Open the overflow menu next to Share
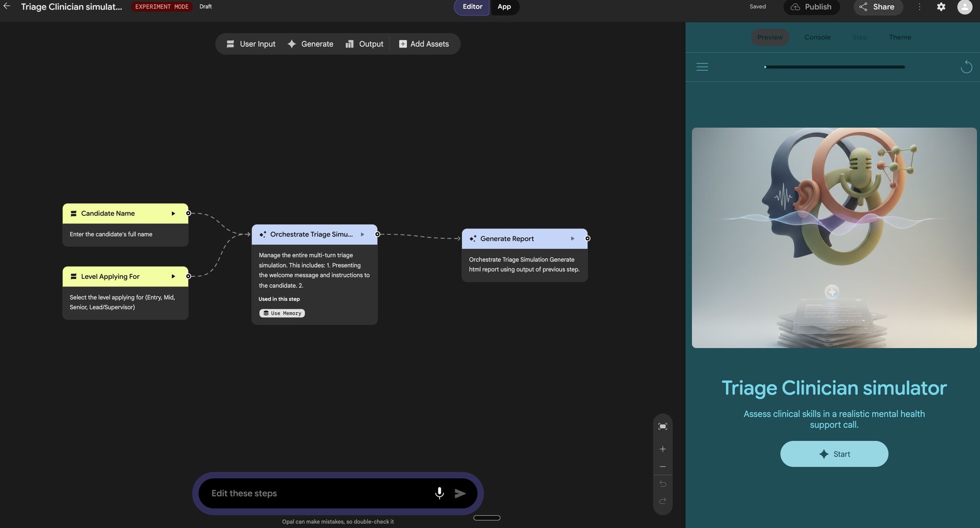Viewport: 980px width, 528px height. [x=919, y=7]
